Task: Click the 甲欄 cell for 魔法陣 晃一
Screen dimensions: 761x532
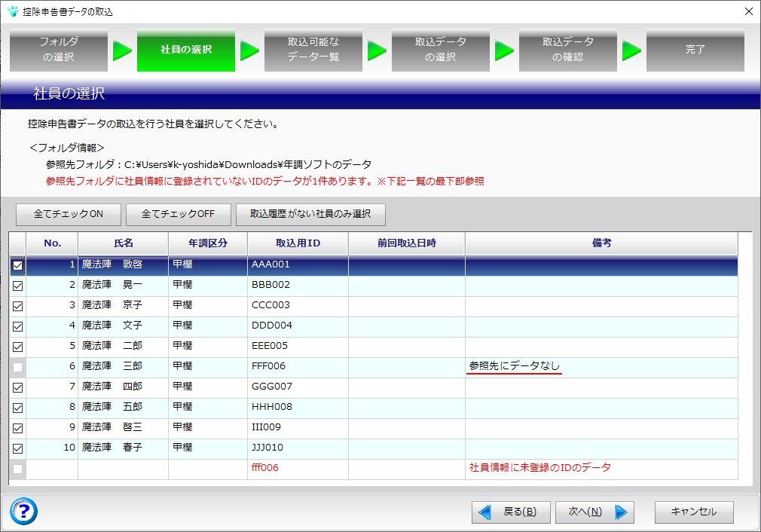Action: click(x=208, y=286)
